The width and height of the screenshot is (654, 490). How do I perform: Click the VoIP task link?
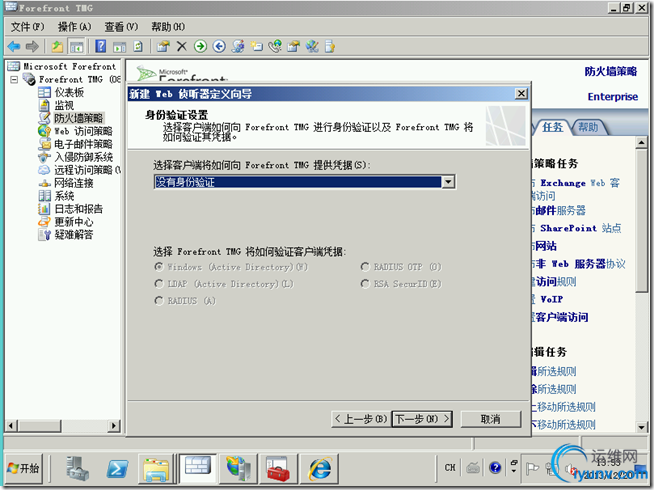[551, 299]
